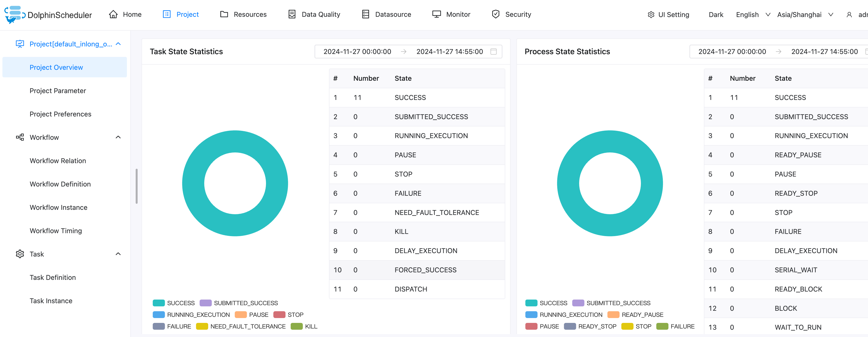This screenshot has height=337, width=868.
Task: Click the Home house icon
Action: point(113,15)
